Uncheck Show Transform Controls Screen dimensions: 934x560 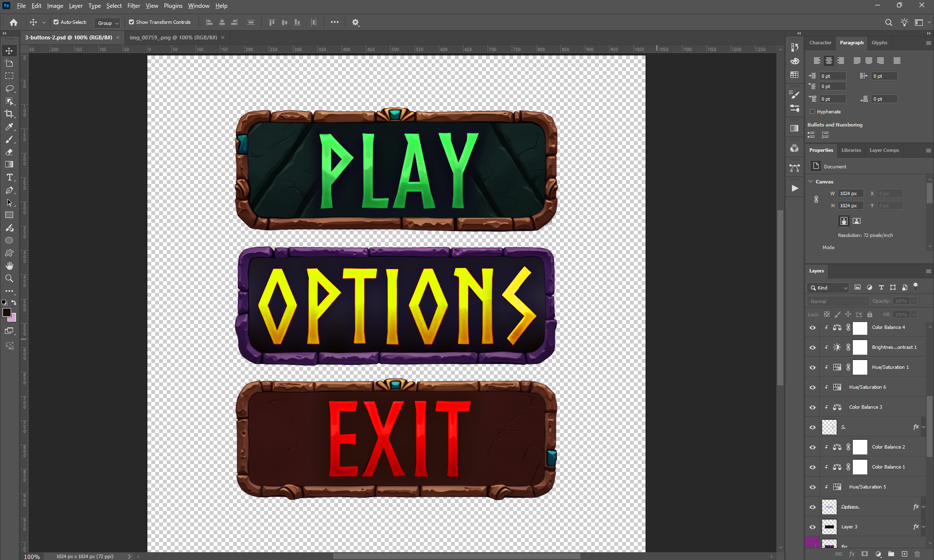[x=131, y=22]
